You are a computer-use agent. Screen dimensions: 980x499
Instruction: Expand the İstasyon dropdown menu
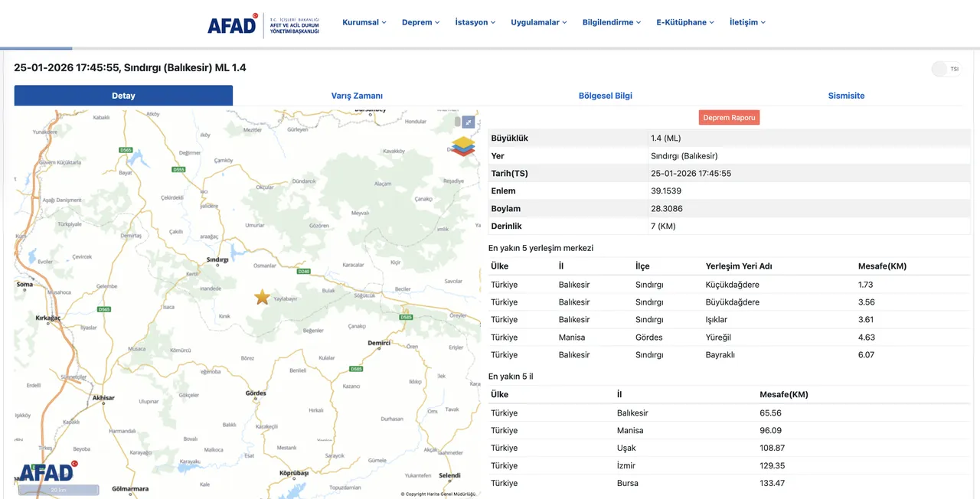pyautogui.click(x=475, y=22)
